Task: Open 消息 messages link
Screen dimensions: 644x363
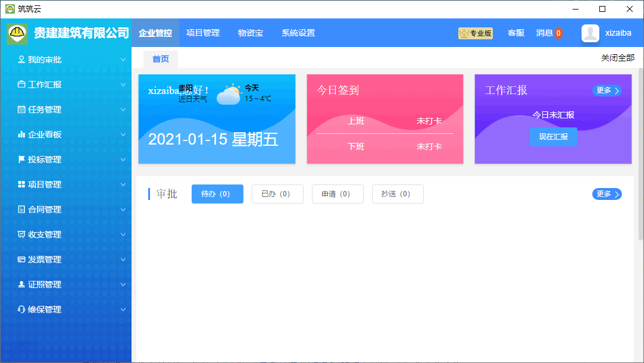Action: pyautogui.click(x=544, y=33)
